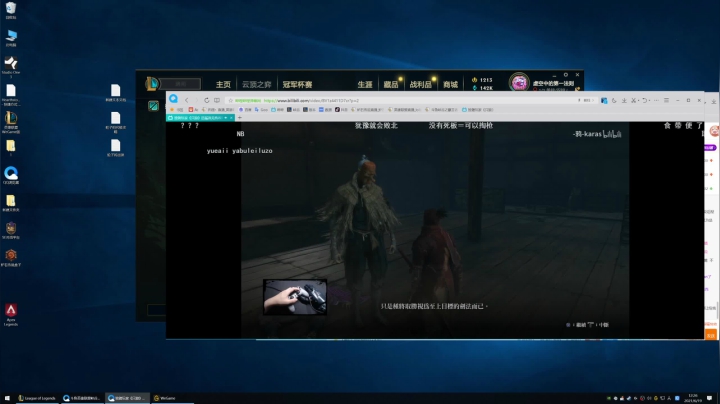Switch to League of Legends taskbar item
The height and width of the screenshot is (404, 720).
pyautogui.click(x=37, y=398)
